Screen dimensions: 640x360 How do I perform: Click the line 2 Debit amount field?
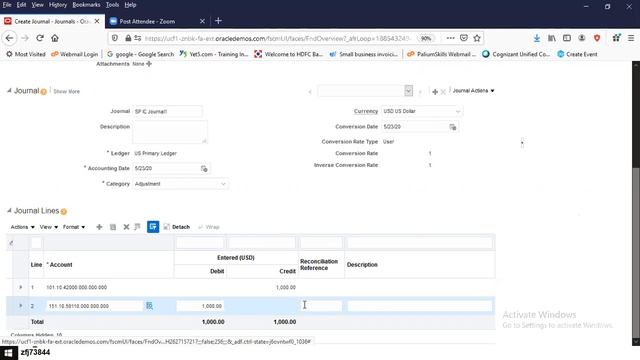[x=200, y=306]
